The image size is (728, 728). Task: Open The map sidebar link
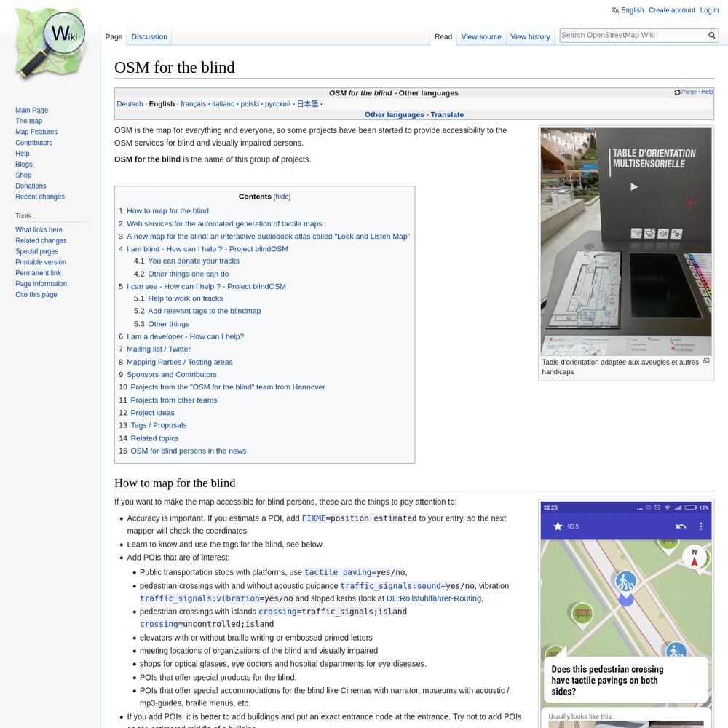click(29, 121)
